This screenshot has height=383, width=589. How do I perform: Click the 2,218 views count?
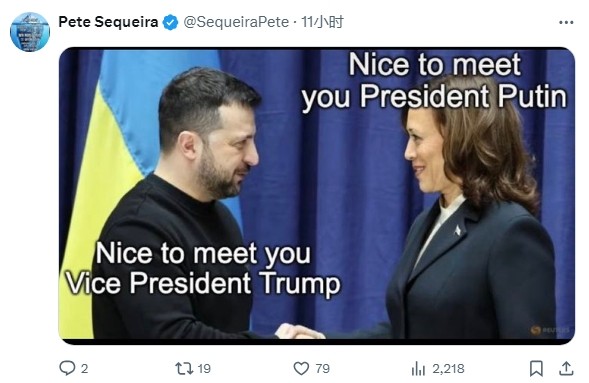[448, 369]
